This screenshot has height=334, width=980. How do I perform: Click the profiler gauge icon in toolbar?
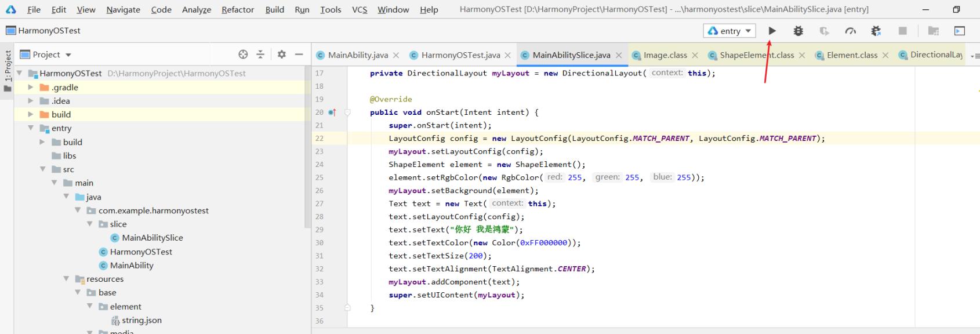coord(850,31)
